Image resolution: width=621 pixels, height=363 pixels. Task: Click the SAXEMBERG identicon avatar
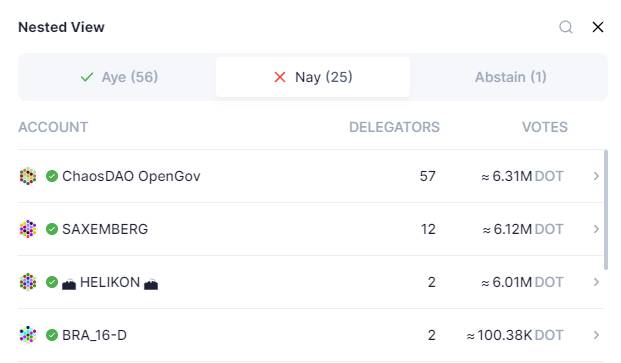(x=28, y=229)
